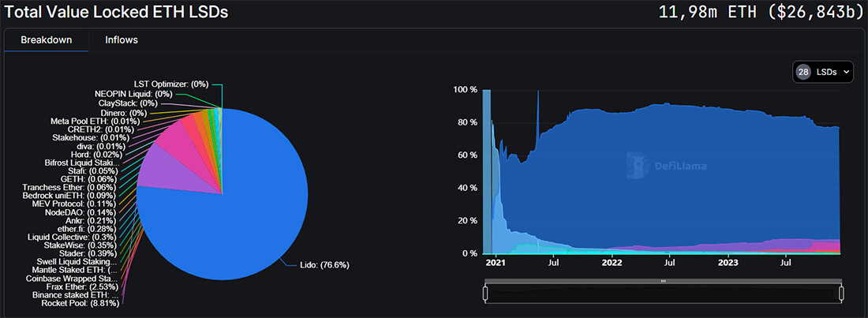Click the Liquid Collective: (0.3%) label
The width and height of the screenshot is (868, 318).
pos(73,237)
